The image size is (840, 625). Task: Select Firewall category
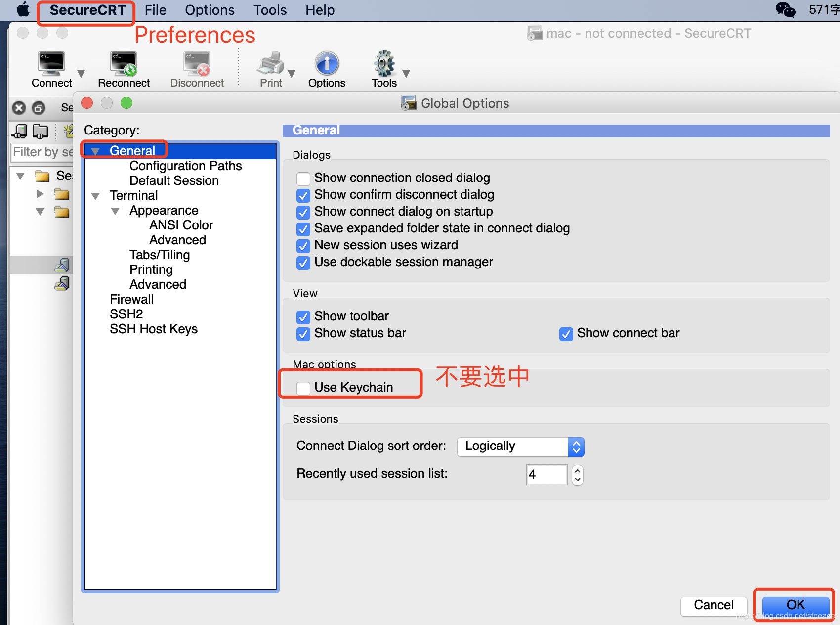point(131,299)
